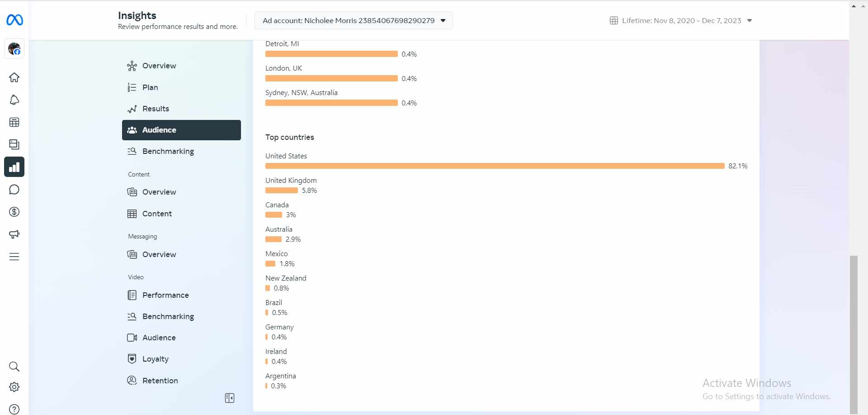This screenshot has width=868, height=415.
Task: Expand the Ad account dropdown
Action: pos(354,20)
